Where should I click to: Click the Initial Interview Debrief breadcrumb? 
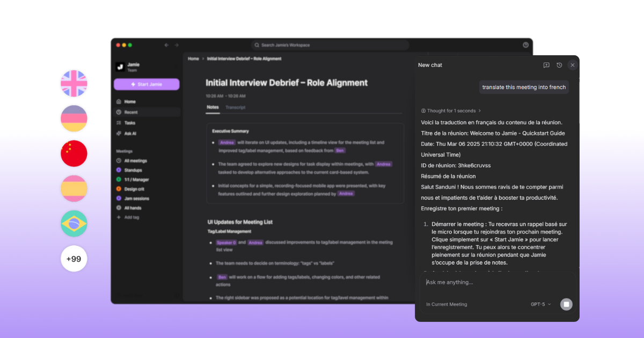click(244, 58)
